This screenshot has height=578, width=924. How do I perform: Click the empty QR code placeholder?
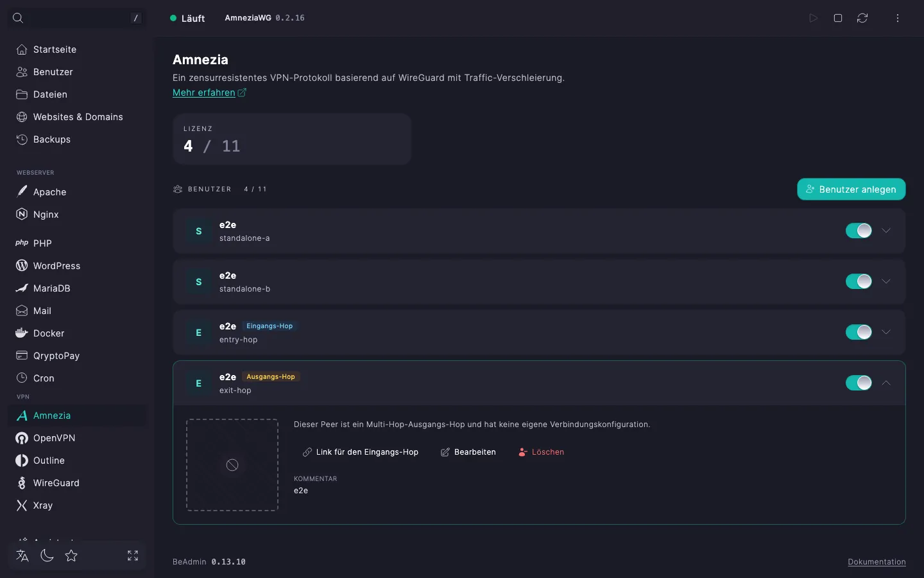[232, 465]
